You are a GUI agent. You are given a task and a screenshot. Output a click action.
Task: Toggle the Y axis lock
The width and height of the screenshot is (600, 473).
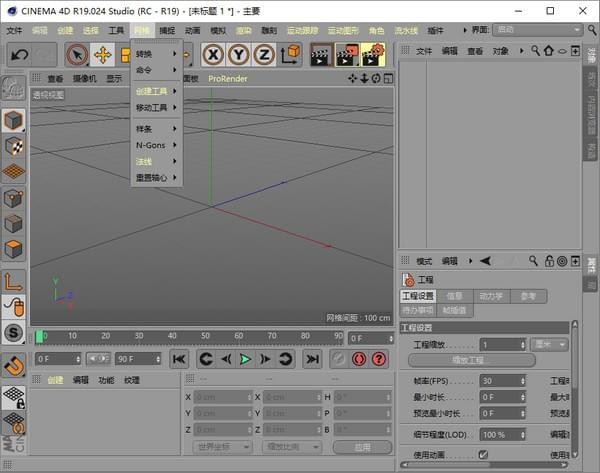[238, 54]
